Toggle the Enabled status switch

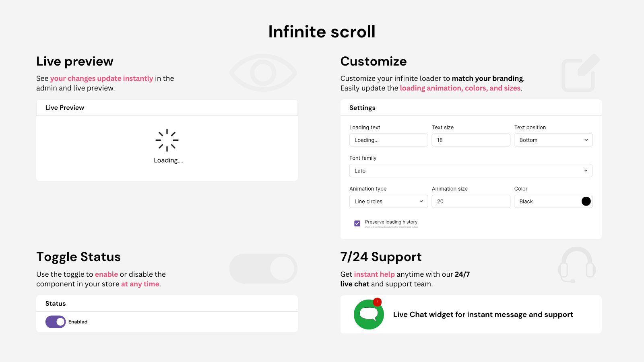click(56, 322)
